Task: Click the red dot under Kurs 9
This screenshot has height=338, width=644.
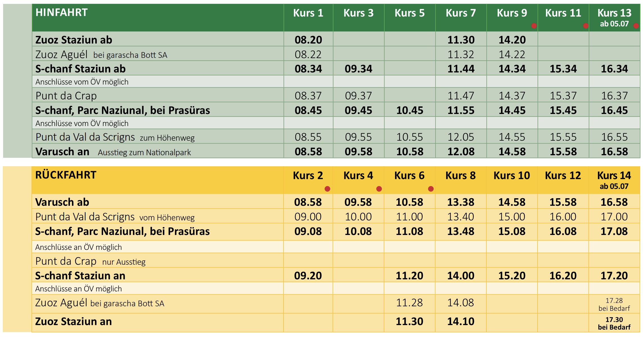Action: point(534,26)
